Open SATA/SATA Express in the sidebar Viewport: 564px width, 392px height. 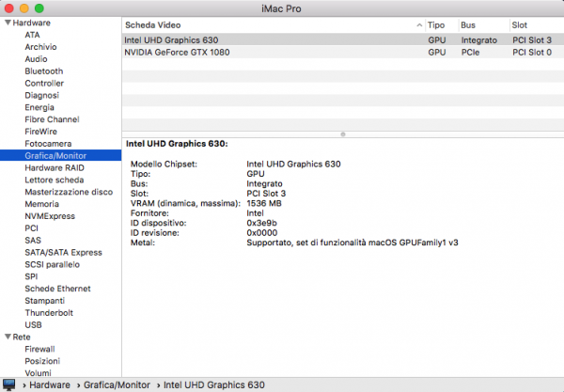pyautogui.click(x=63, y=253)
